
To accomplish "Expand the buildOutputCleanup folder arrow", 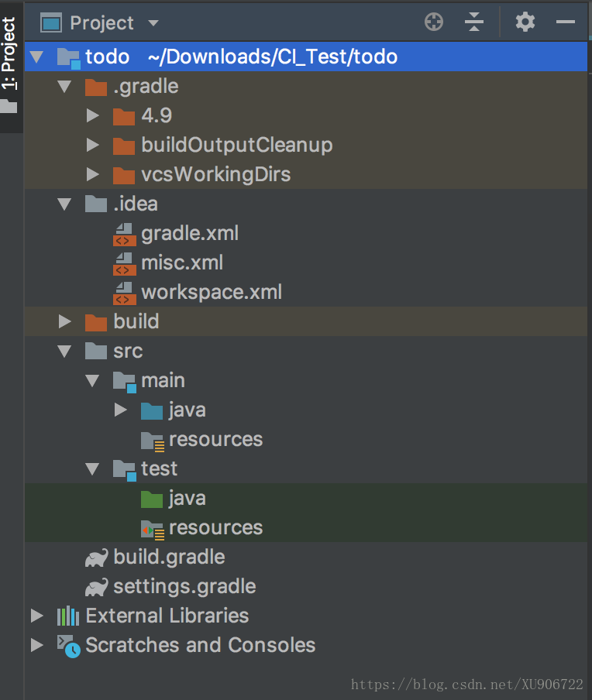I will click(x=92, y=145).
